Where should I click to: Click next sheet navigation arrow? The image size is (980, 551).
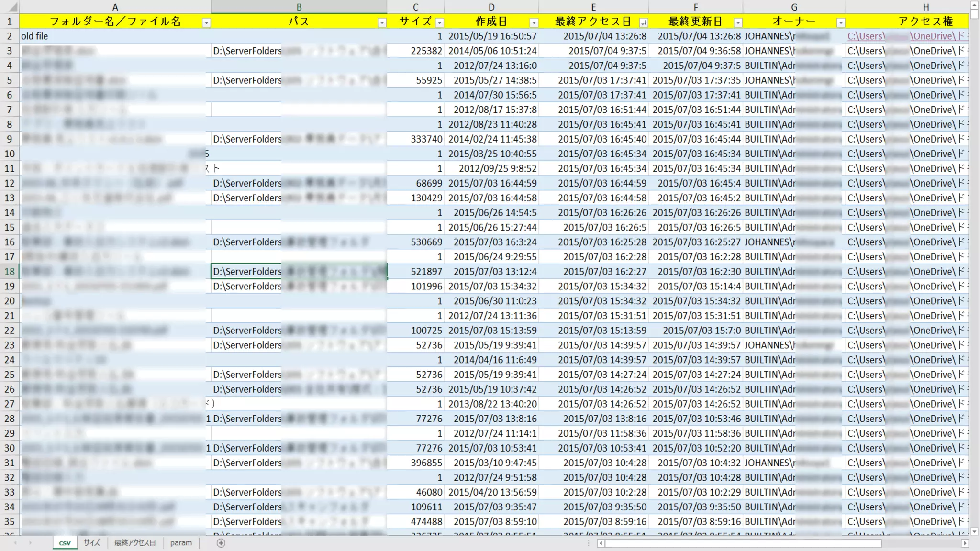(x=30, y=543)
